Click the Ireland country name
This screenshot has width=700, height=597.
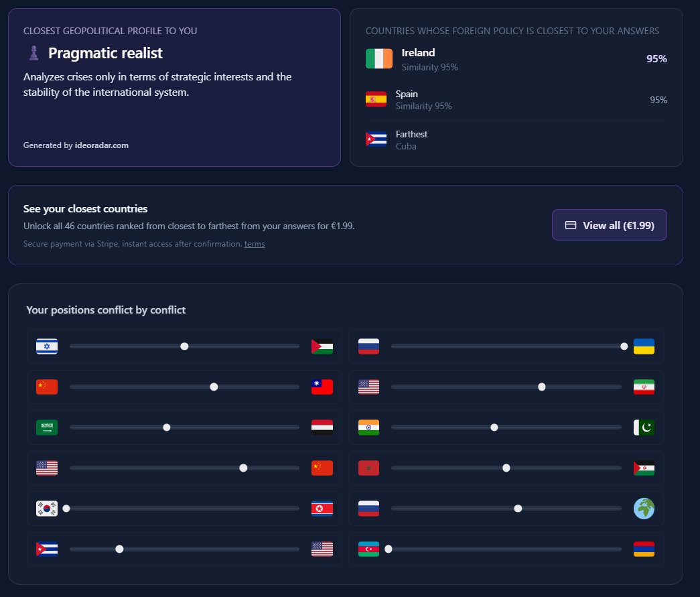(418, 53)
